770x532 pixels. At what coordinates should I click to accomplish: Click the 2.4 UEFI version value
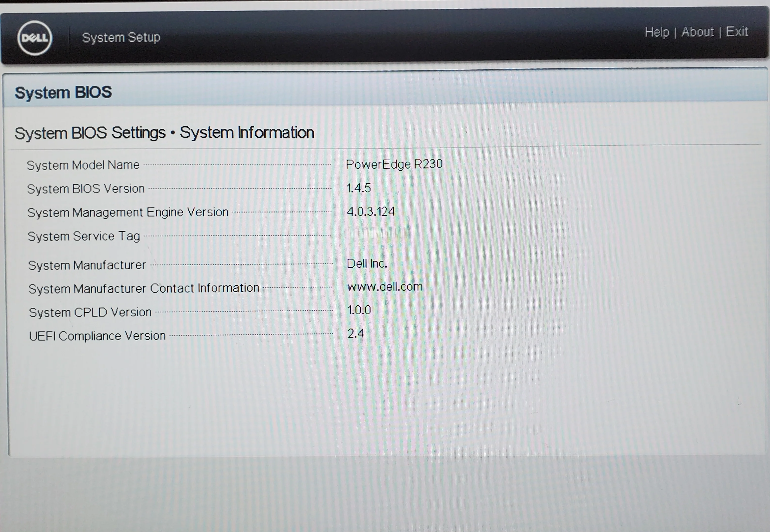[x=356, y=333]
